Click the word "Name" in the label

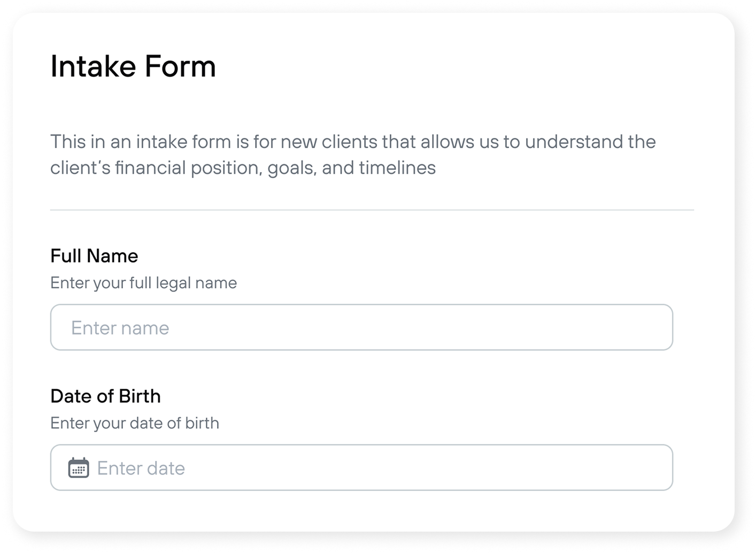(114, 256)
